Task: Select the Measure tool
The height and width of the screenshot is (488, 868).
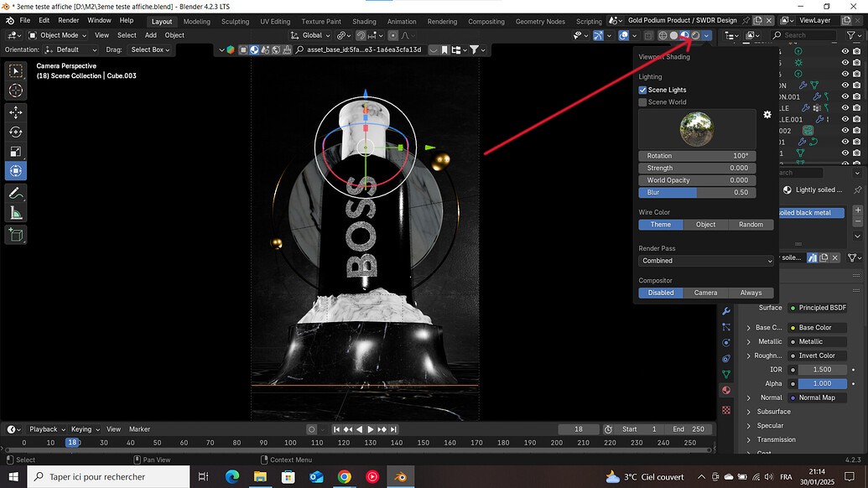Action: pos(15,213)
